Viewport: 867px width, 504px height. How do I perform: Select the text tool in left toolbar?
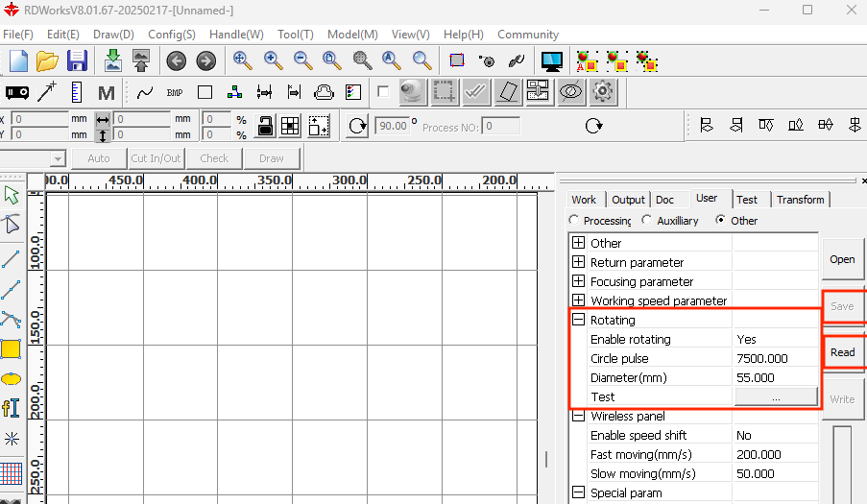click(12, 408)
